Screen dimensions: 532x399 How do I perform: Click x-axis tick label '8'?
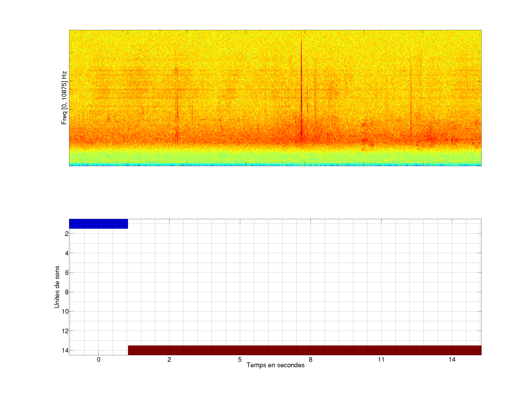point(311,359)
